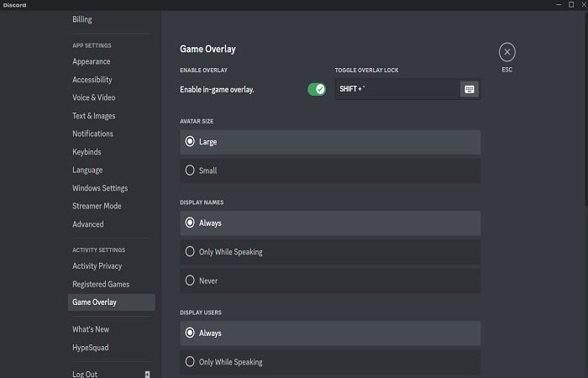This screenshot has width=588, height=378.
Task: Toggle the Enable in-game overlay switch
Action: [x=317, y=89]
